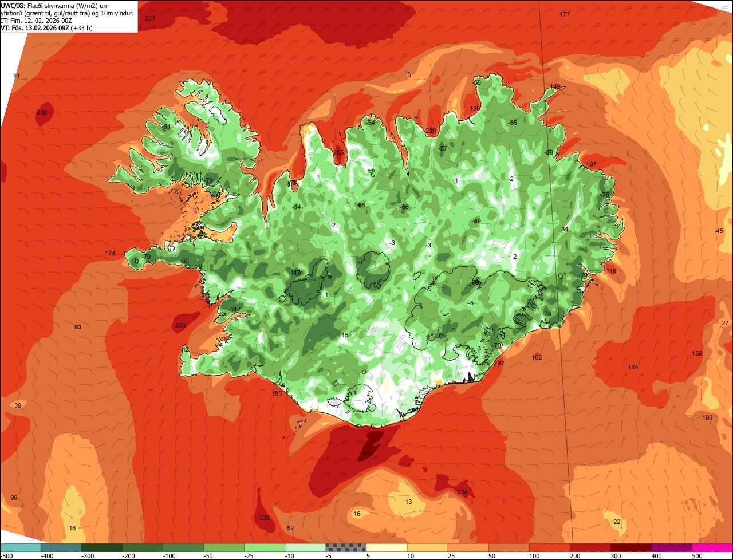Screen dimensions: 733x560
Task: Click the map value "185" off the south coast
Action: tap(277, 393)
